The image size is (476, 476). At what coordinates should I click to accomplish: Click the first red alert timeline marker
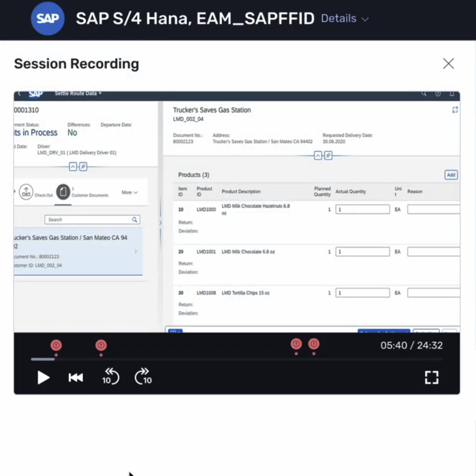(56, 345)
